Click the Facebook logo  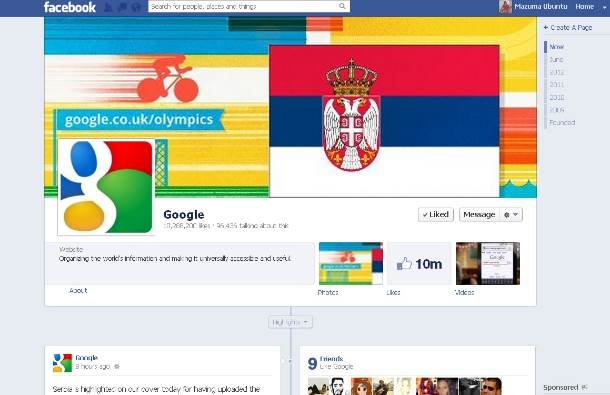[x=70, y=7]
